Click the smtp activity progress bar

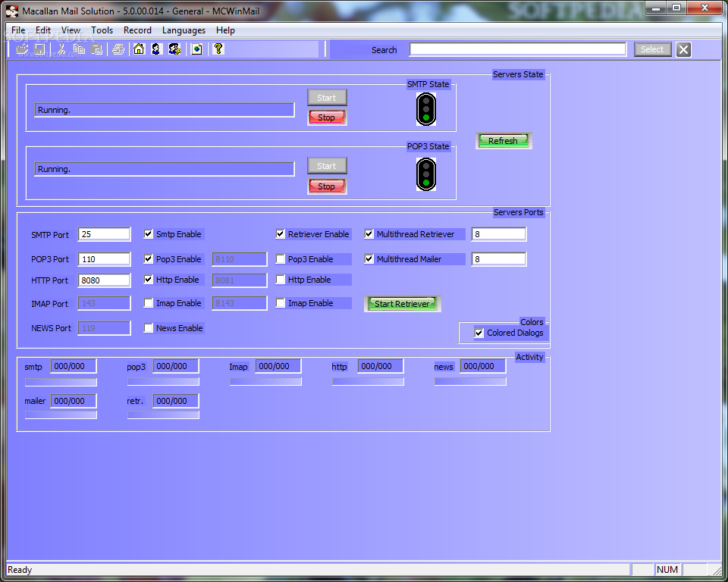pos(61,382)
